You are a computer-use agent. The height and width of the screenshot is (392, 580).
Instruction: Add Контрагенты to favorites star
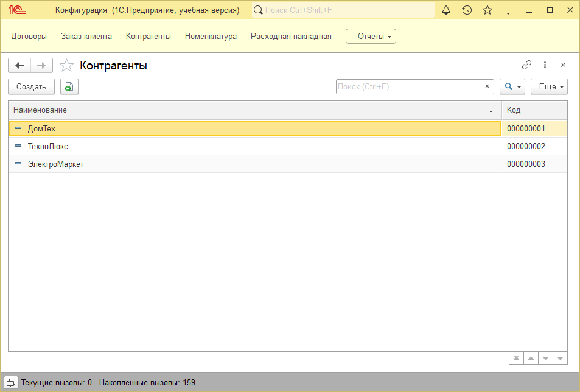click(x=66, y=66)
